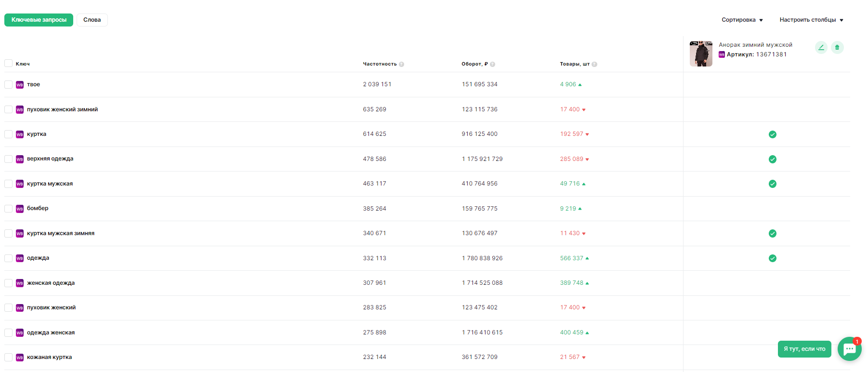Open the Сортировка dropdown
868x372 pixels.
pos(742,20)
